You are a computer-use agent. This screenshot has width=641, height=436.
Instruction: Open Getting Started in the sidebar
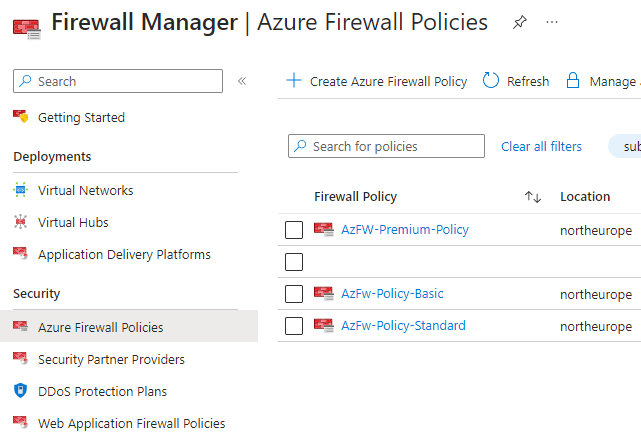pyautogui.click(x=81, y=117)
